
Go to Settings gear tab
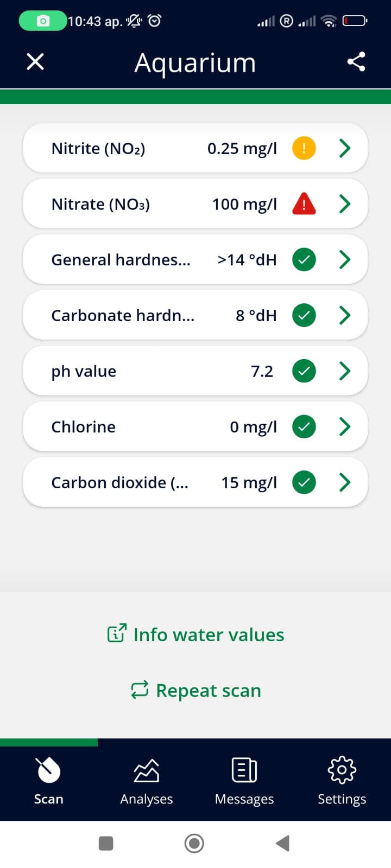(342, 780)
